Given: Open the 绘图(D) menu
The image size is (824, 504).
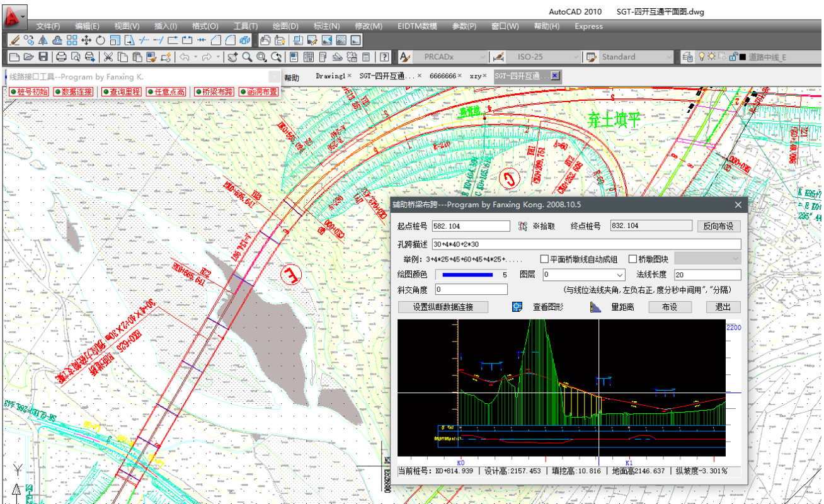Looking at the screenshot, I should tap(285, 26).
